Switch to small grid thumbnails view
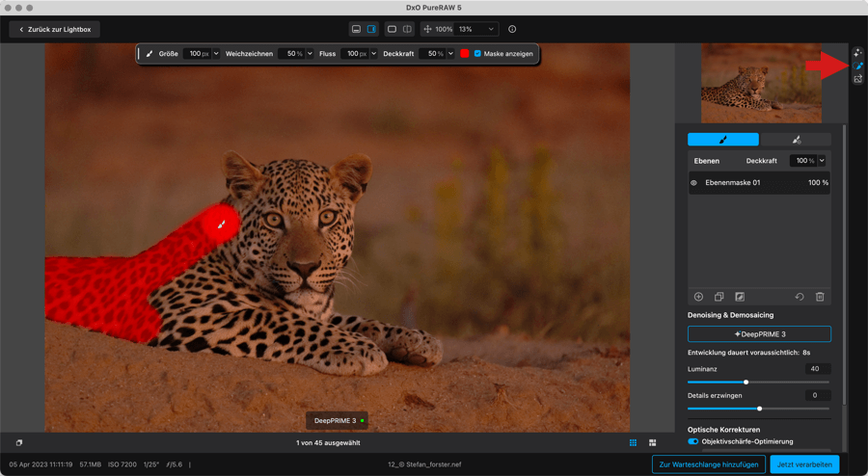The image size is (868, 476). [633, 443]
